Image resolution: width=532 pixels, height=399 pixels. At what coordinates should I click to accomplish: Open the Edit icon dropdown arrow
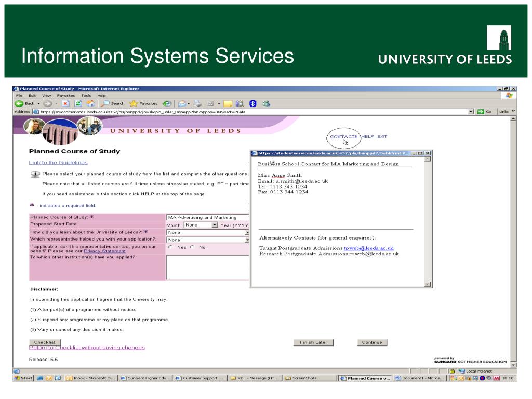tap(219, 103)
